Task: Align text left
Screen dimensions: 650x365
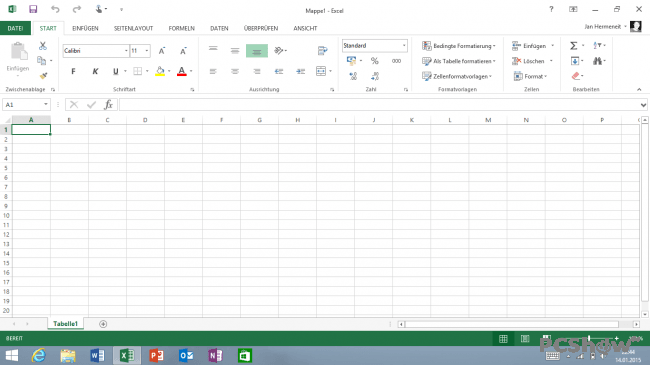Action: 213,71
